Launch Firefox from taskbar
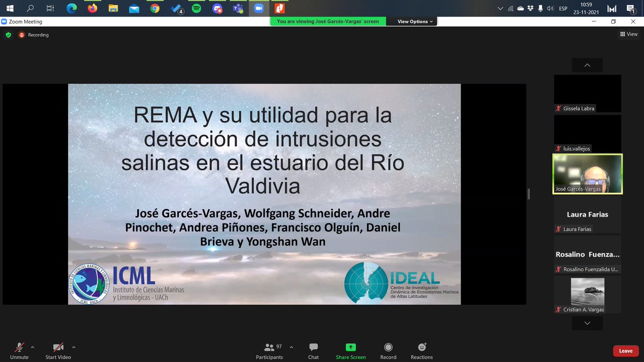 [x=92, y=8]
